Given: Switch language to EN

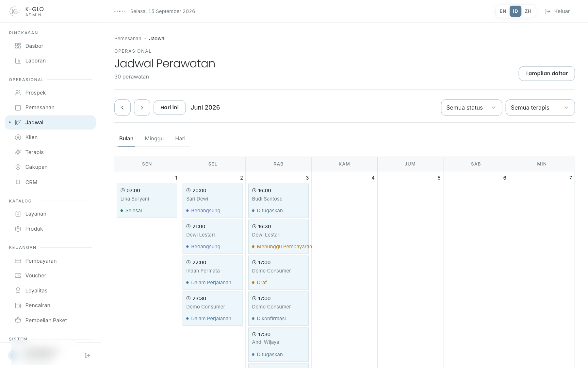Looking at the screenshot, I should 503,11.
